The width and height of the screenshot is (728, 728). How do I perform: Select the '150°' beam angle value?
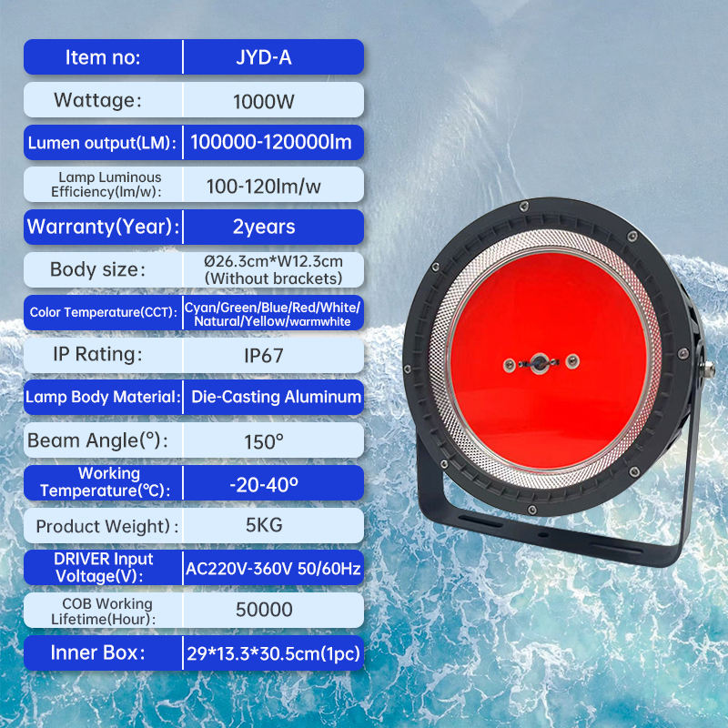(x=264, y=441)
